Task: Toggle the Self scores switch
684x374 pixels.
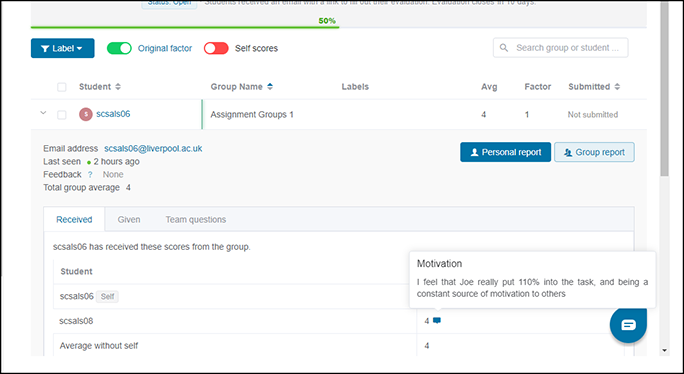Action: point(216,48)
